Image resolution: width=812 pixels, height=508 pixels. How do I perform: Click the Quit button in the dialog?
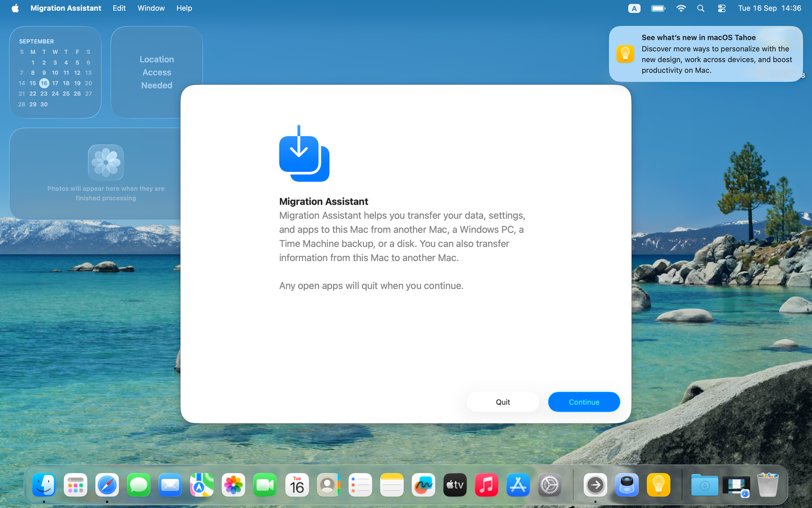(503, 402)
